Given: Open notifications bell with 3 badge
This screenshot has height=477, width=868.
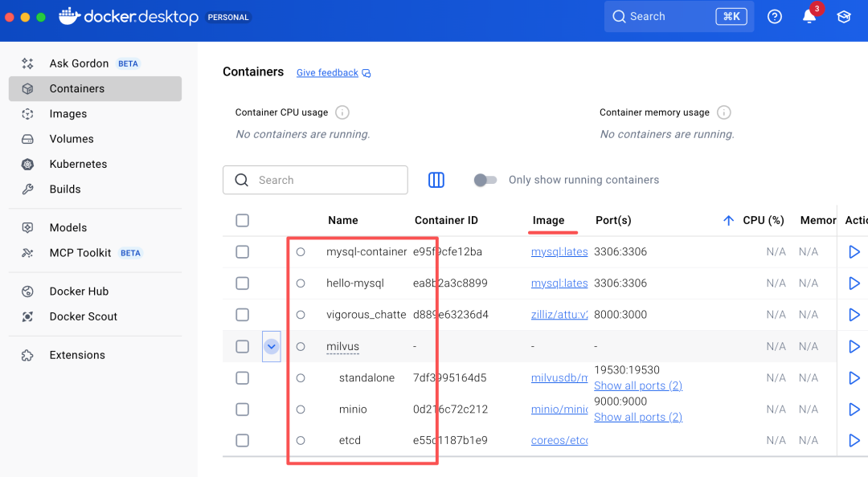Looking at the screenshot, I should tap(809, 15).
